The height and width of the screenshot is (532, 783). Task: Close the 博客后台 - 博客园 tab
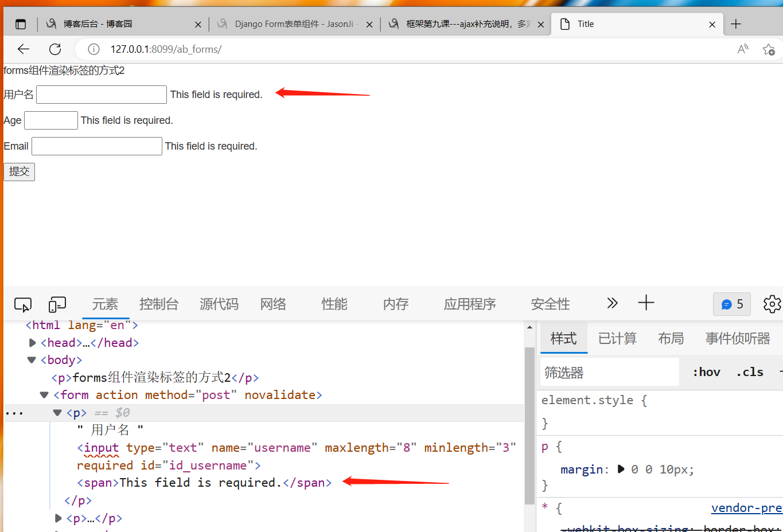[198, 25]
